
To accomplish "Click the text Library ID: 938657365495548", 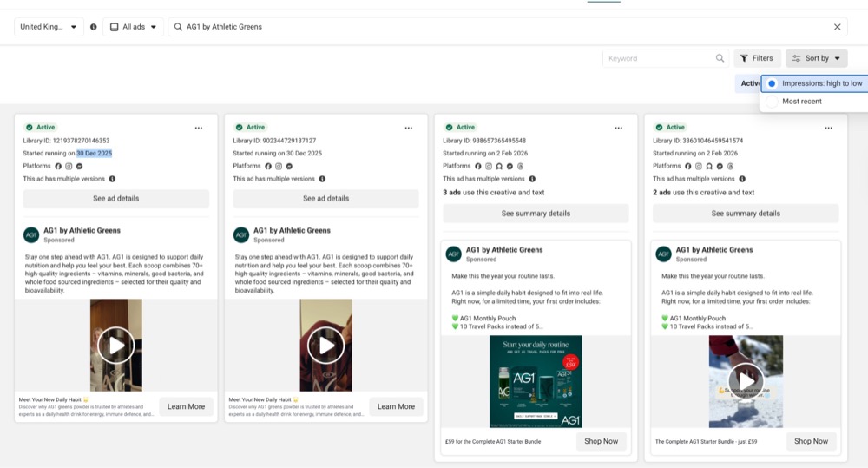I will (x=484, y=141).
